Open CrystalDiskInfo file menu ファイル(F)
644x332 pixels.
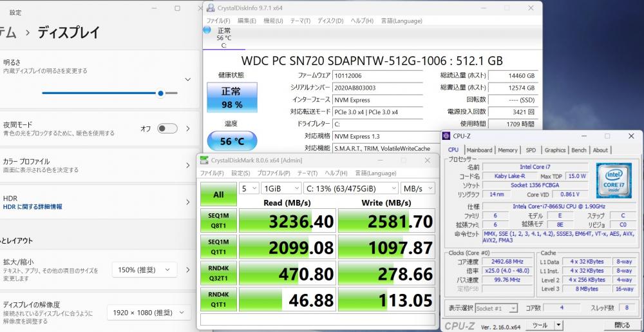tap(218, 21)
